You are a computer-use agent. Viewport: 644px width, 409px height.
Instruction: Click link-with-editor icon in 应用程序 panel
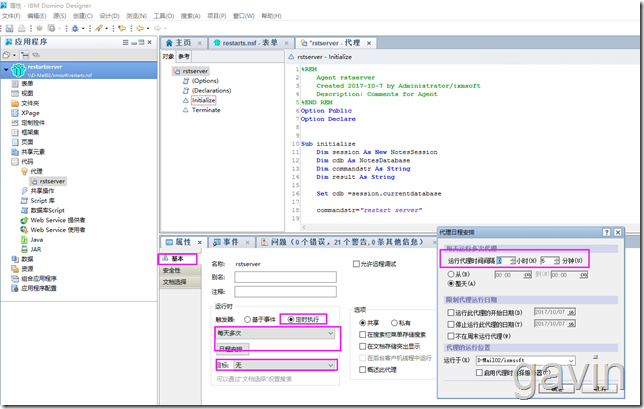(x=37, y=55)
